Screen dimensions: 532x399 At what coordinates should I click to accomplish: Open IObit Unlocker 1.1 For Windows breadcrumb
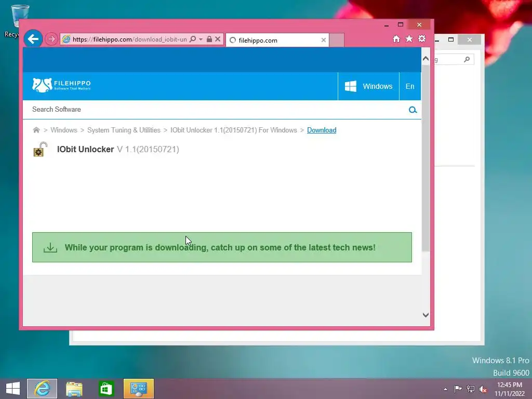pyautogui.click(x=233, y=130)
